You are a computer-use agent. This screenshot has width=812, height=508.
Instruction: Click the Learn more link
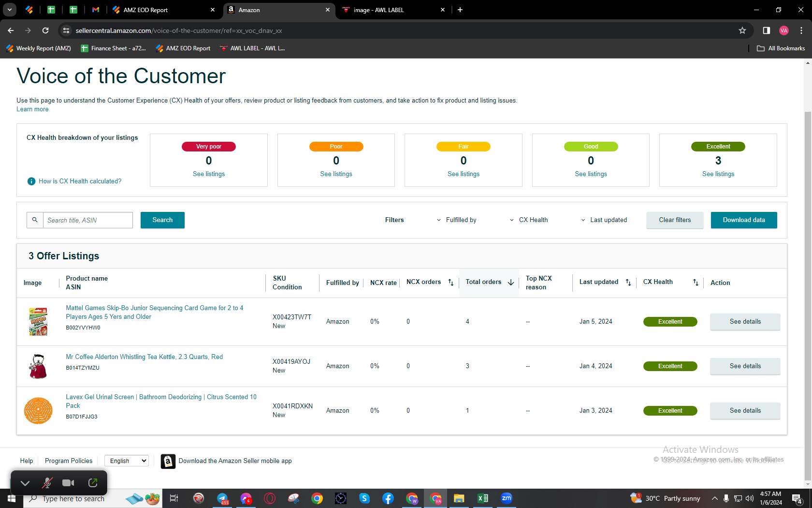(32, 109)
